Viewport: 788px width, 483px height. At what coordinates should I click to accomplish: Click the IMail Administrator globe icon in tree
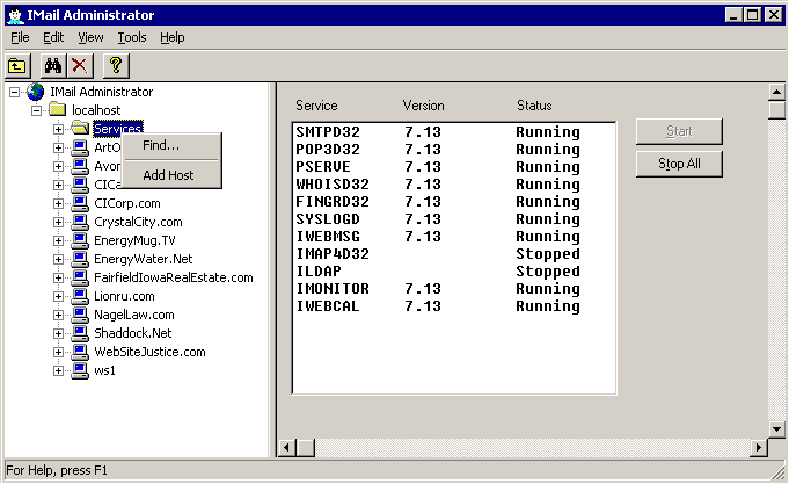pyautogui.click(x=36, y=92)
